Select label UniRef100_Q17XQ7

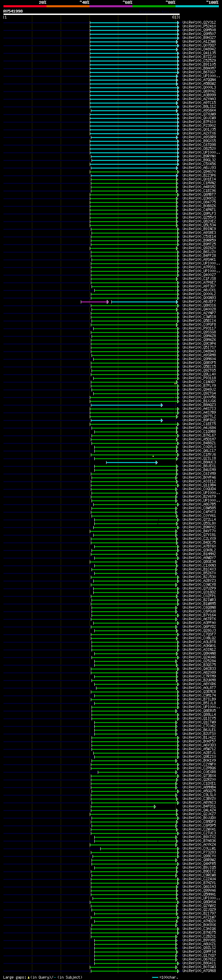tap(199, 955)
